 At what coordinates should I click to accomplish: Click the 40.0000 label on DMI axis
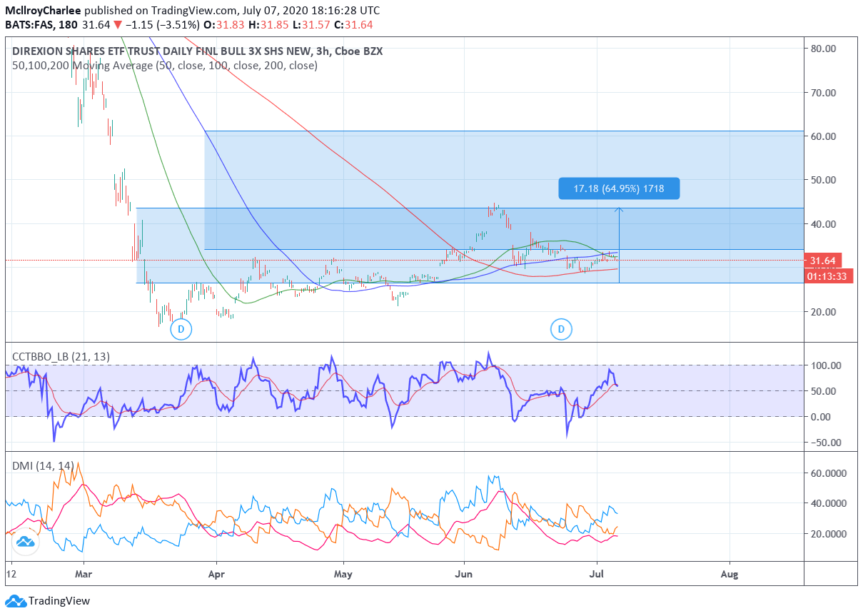[828, 503]
